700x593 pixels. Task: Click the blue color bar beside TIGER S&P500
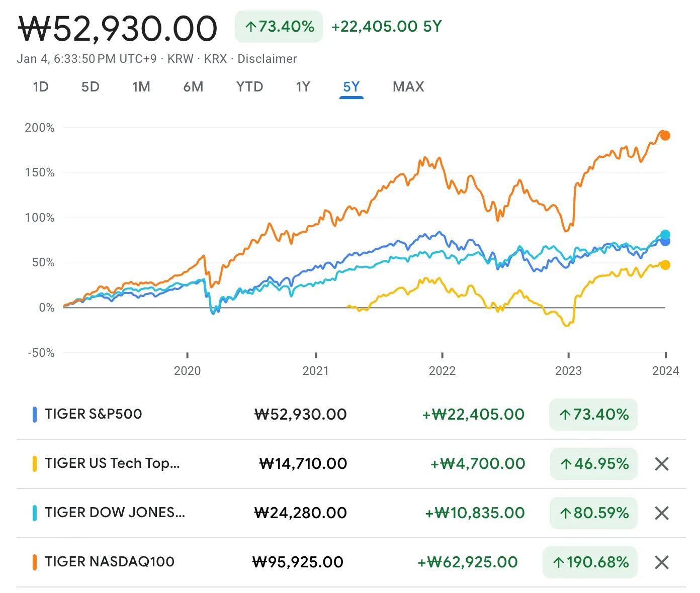tap(34, 414)
